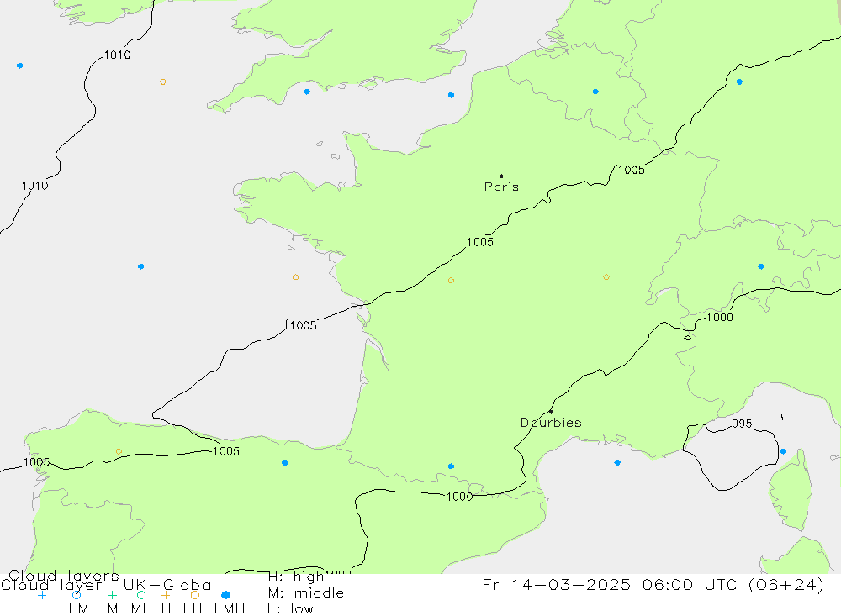841x616 pixels.
Task: Click the orange circle LH legend symbol
Action: pyautogui.click(x=195, y=595)
